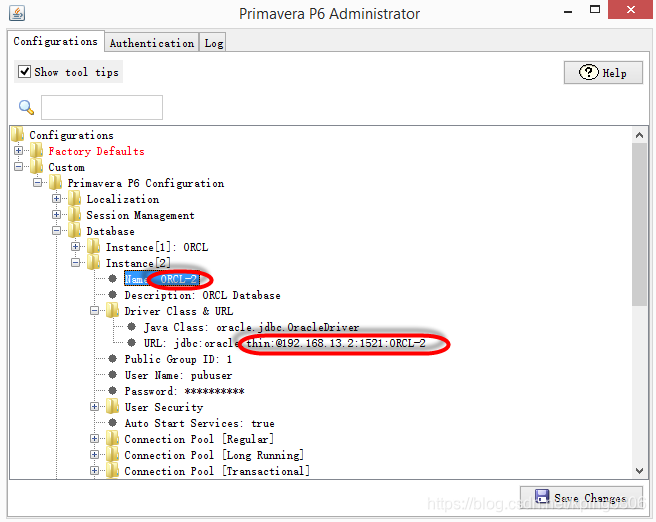Collapse the Primavera P6 Configuration node

pos(38,182)
